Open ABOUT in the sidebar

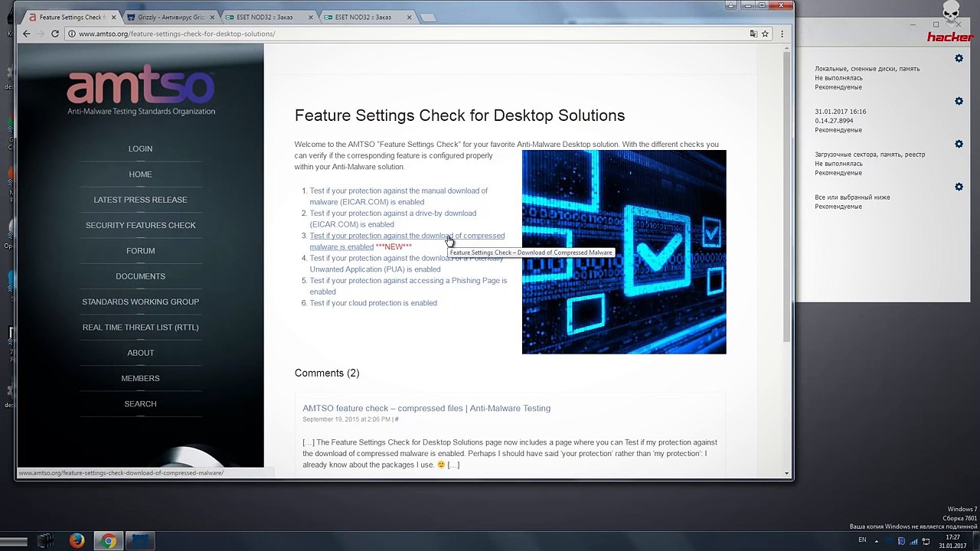tap(140, 353)
